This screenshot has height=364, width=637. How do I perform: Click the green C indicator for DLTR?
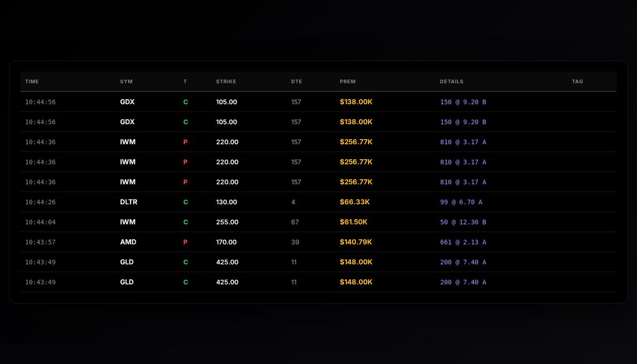click(185, 202)
